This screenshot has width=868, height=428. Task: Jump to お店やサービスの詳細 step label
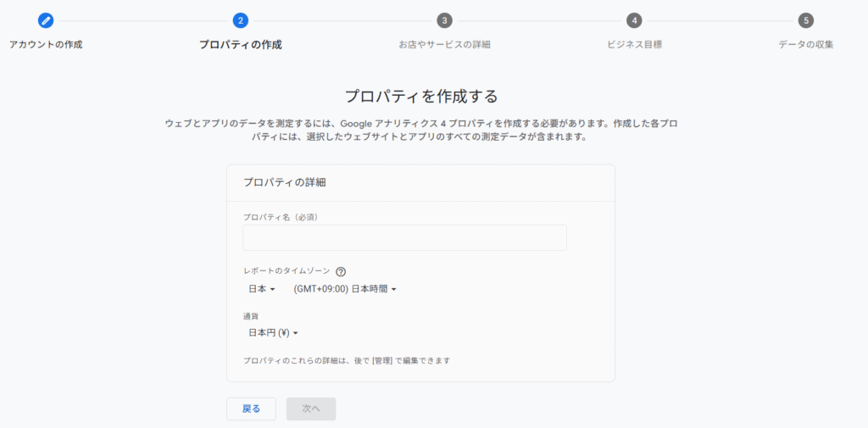444,44
